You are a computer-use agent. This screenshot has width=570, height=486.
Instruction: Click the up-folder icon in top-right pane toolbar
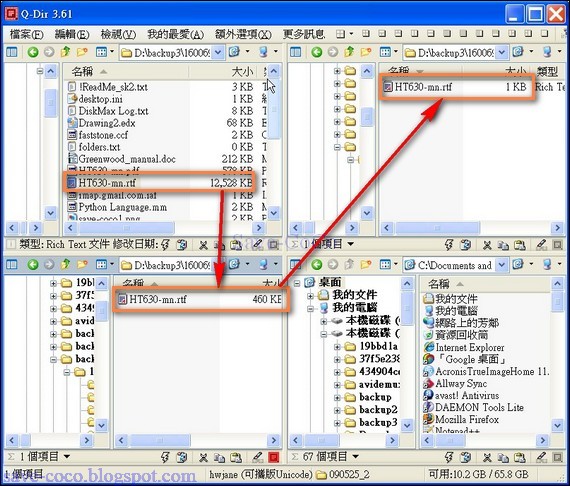[x=349, y=52]
